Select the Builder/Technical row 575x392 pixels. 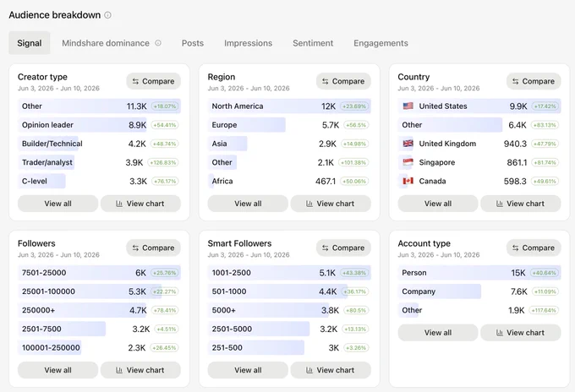coord(99,144)
